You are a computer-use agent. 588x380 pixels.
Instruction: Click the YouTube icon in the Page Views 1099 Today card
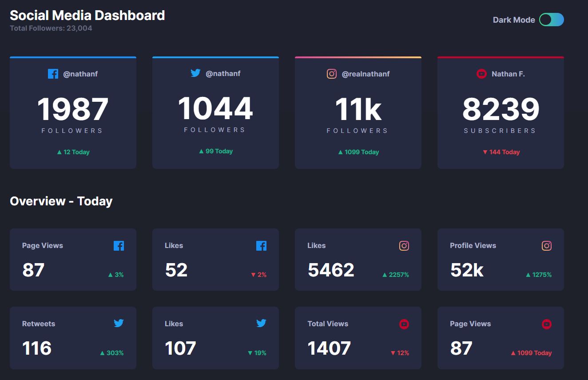pos(546,324)
